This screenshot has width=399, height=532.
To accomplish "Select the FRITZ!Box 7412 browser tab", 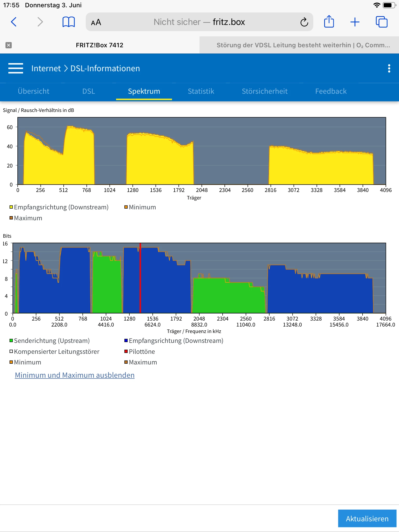I will [100, 45].
